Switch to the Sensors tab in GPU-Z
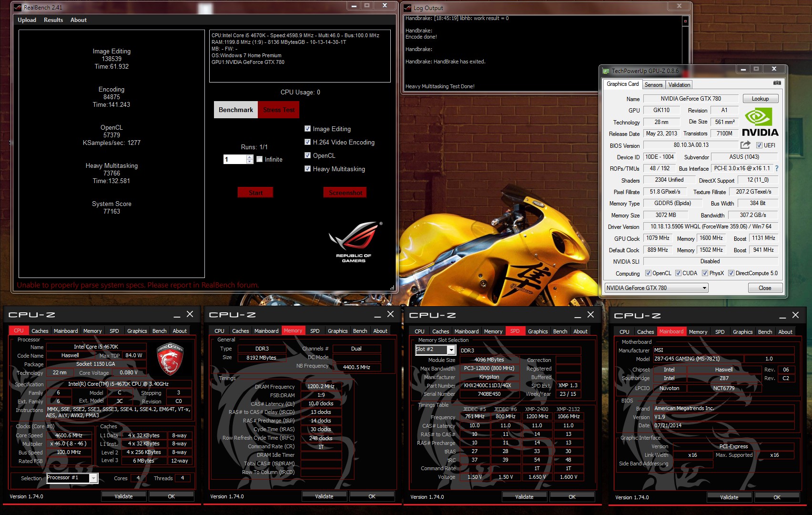812x515 pixels. point(653,85)
